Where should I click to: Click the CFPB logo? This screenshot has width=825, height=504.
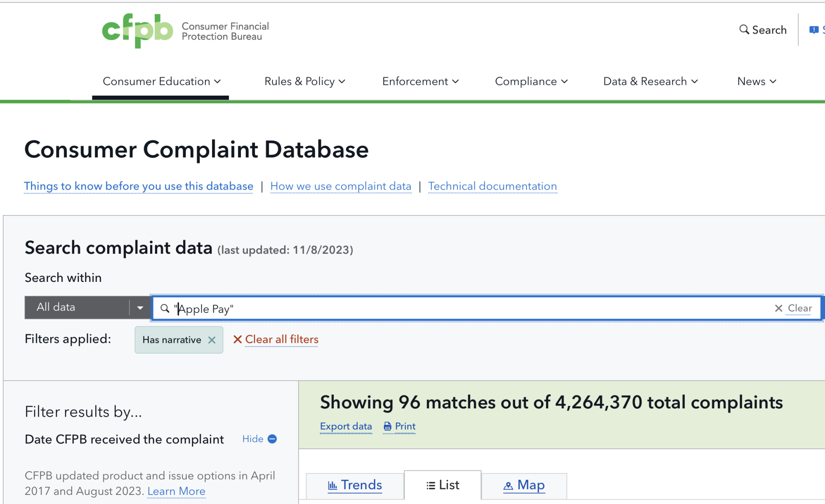[137, 31]
